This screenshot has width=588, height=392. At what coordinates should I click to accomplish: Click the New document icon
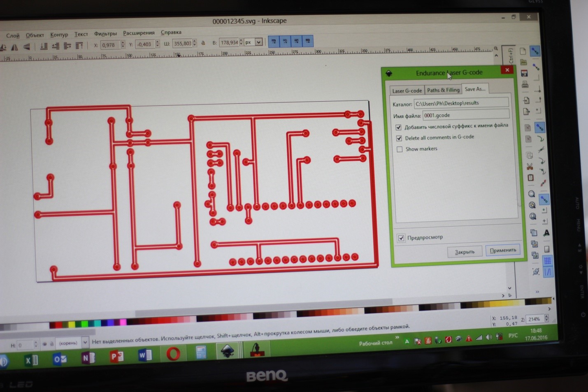pos(523,51)
